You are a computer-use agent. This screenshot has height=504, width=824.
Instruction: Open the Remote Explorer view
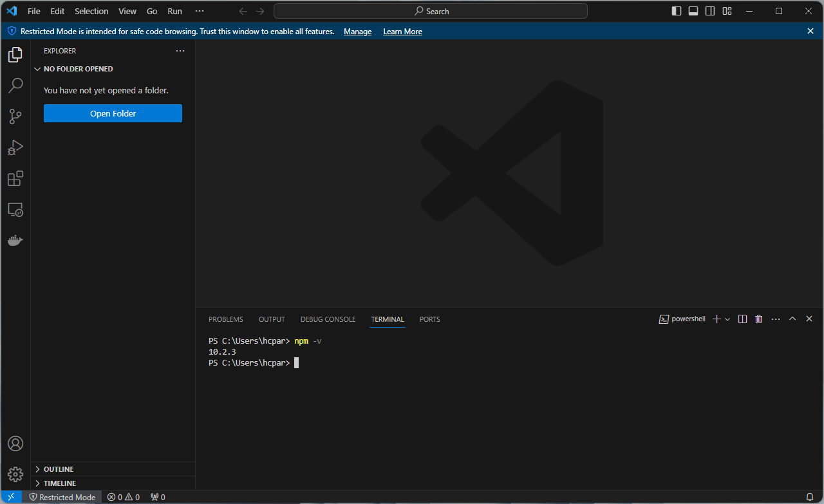click(x=15, y=209)
